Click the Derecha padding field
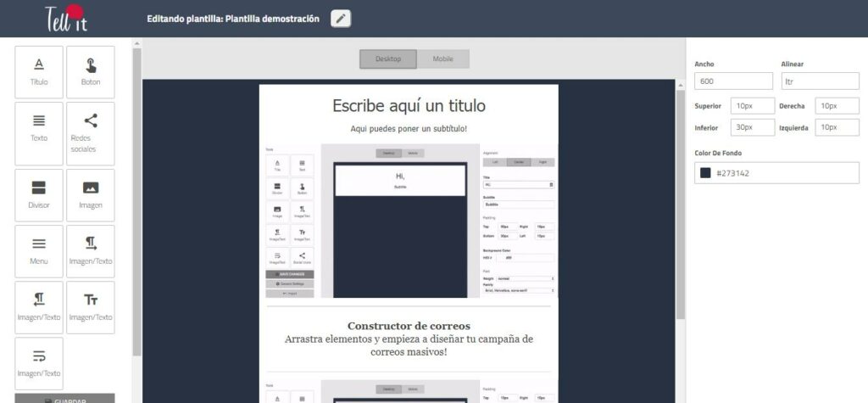This screenshot has height=403, width=868. tap(837, 106)
